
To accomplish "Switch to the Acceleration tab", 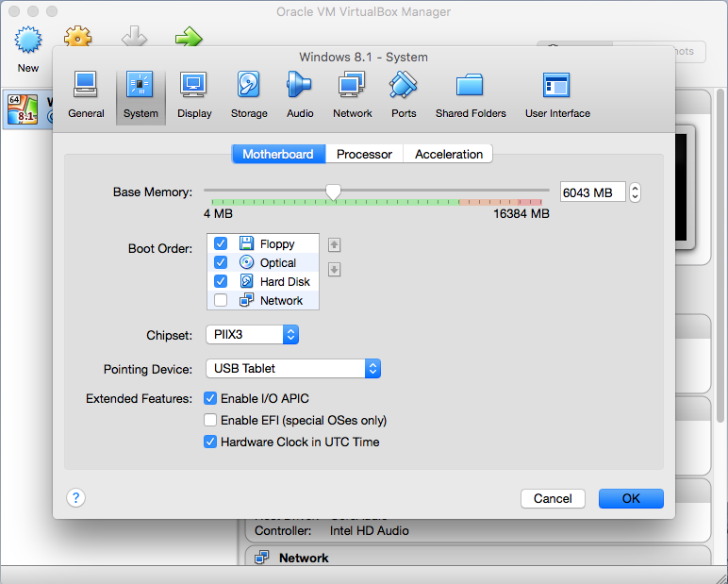I will point(449,154).
